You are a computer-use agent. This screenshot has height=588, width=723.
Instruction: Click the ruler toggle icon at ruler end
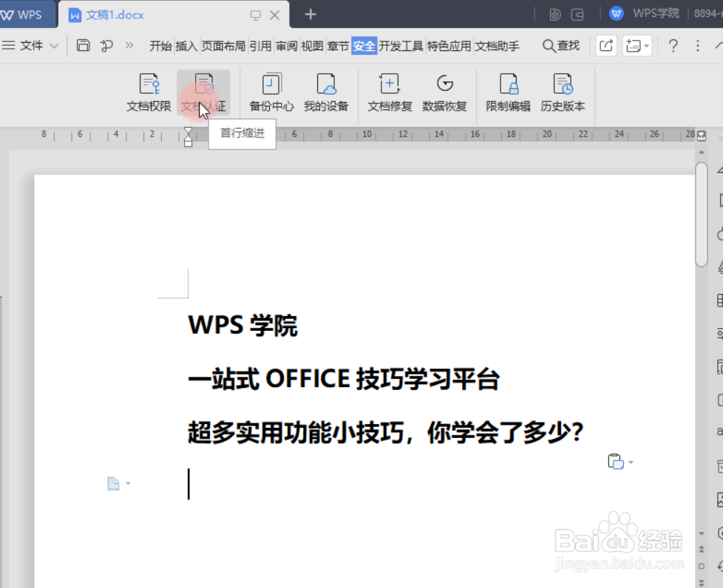point(702,135)
